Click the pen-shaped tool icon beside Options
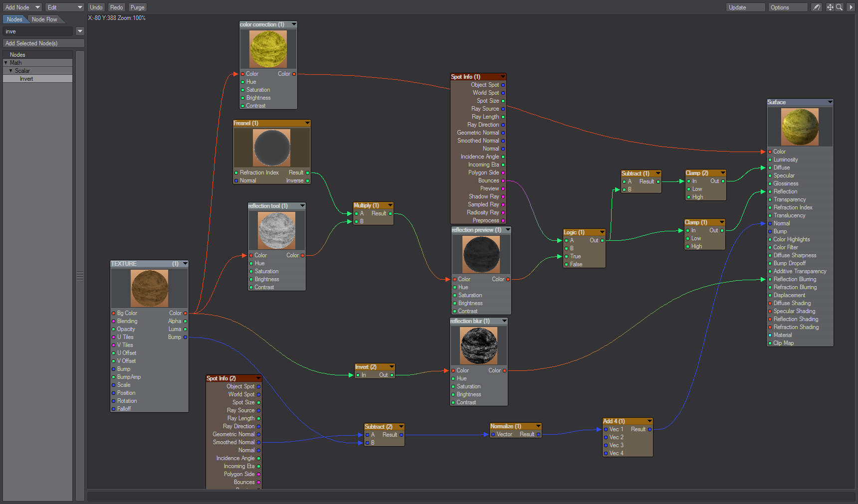Image resolution: width=858 pixels, height=504 pixels. [816, 7]
